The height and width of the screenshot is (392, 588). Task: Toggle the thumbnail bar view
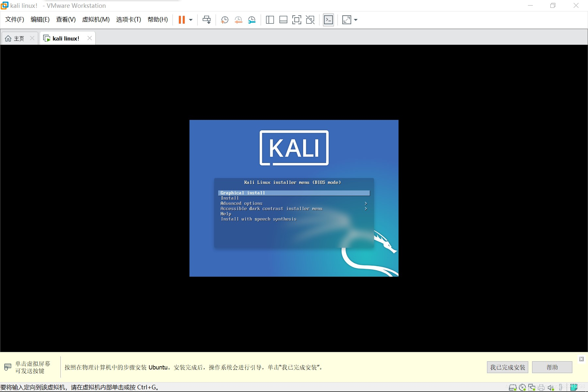(283, 20)
